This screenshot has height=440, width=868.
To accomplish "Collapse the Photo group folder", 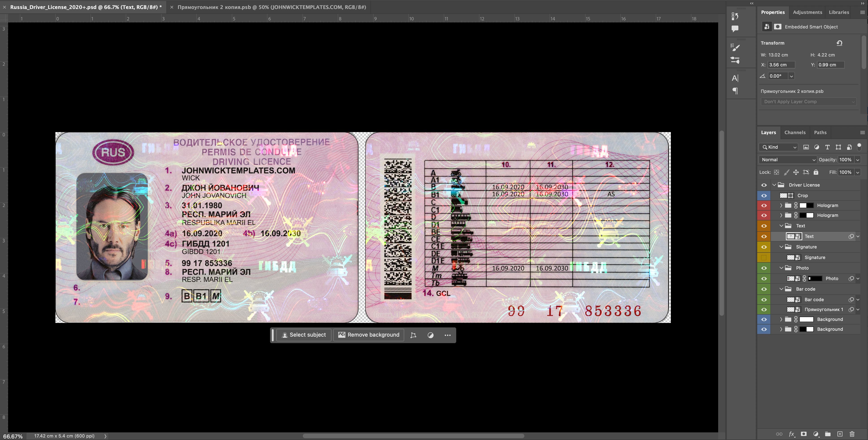I will [x=781, y=268].
